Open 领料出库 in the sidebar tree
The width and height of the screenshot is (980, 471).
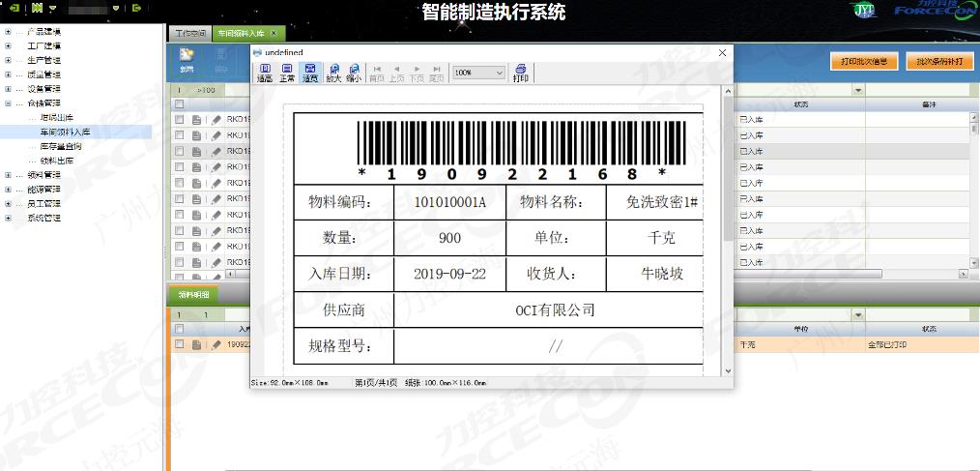[x=57, y=161]
